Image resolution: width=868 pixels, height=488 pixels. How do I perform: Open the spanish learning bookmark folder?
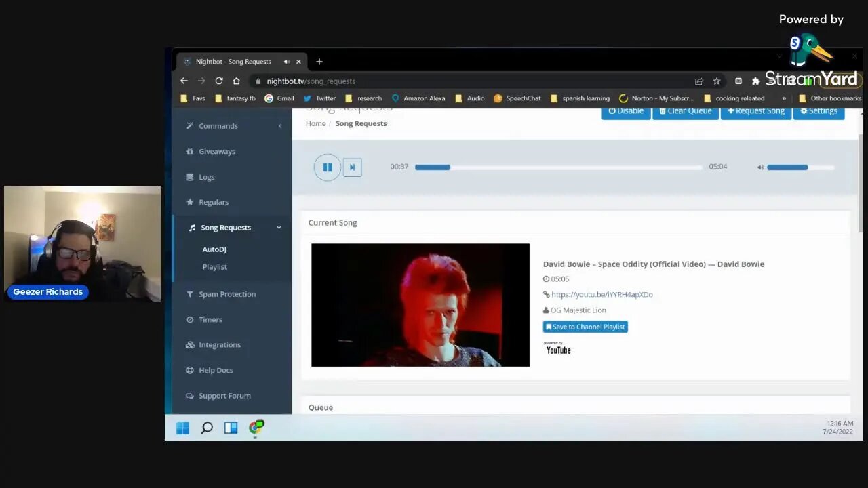pyautogui.click(x=580, y=98)
